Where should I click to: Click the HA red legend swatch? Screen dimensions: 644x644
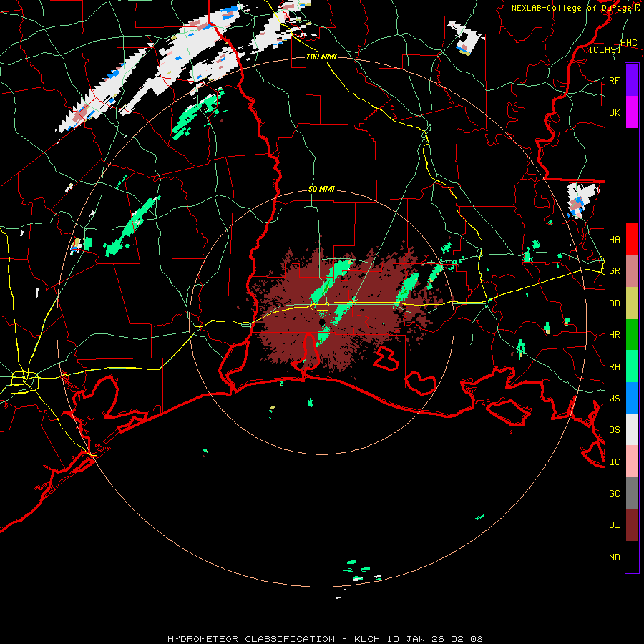point(632,239)
